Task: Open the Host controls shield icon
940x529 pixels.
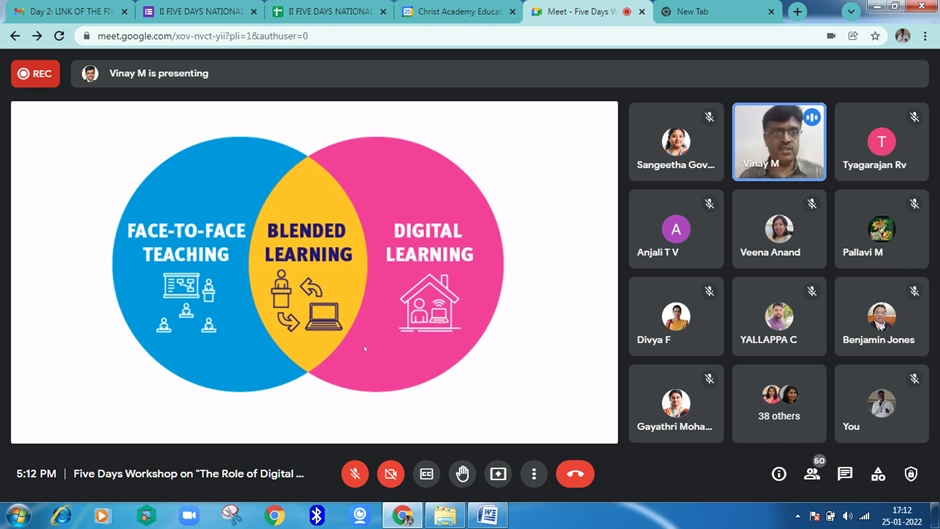Action: [x=911, y=474]
